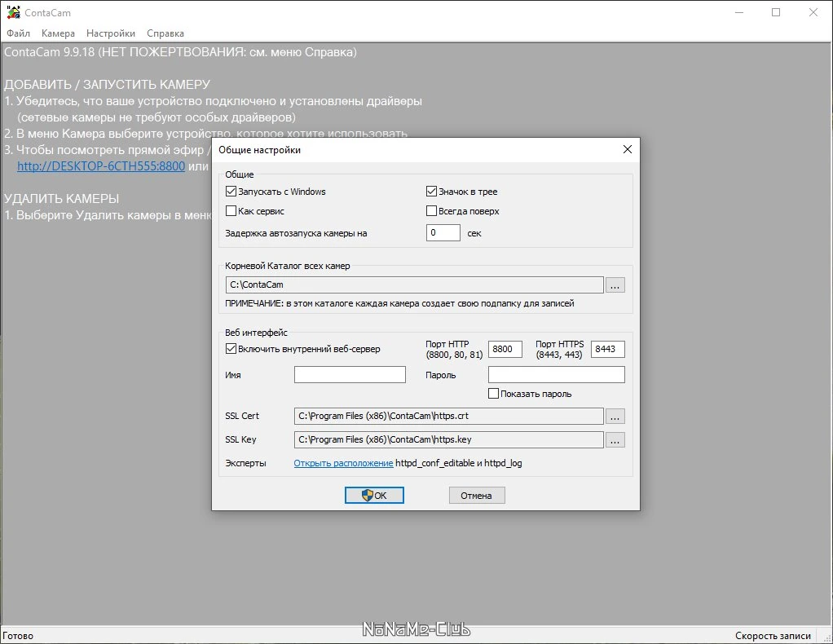Open the DESKTOP-6CTH555:8800 link
The height and width of the screenshot is (644, 833).
tap(101, 165)
